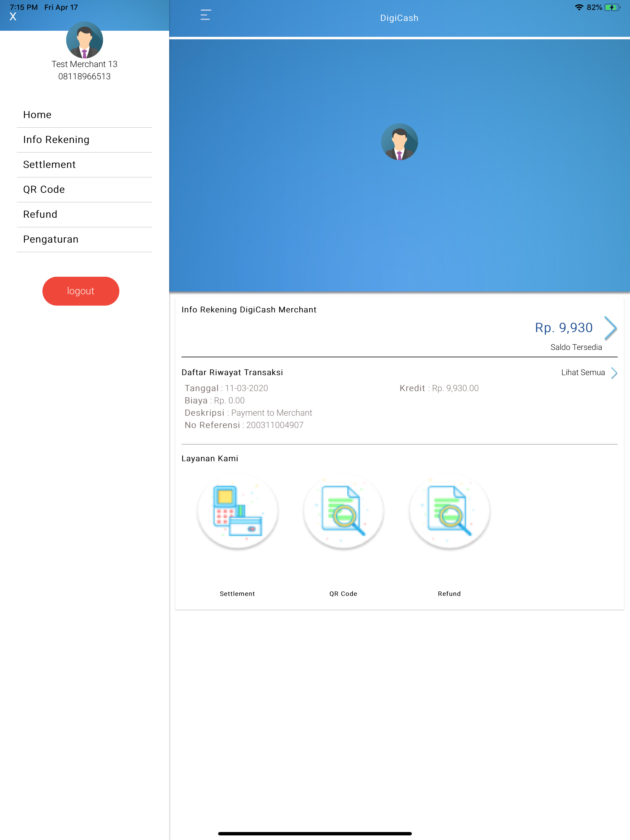Open the Settlement service icon
Image resolution: width=630 pixels, height=840 pixels.
237,510
